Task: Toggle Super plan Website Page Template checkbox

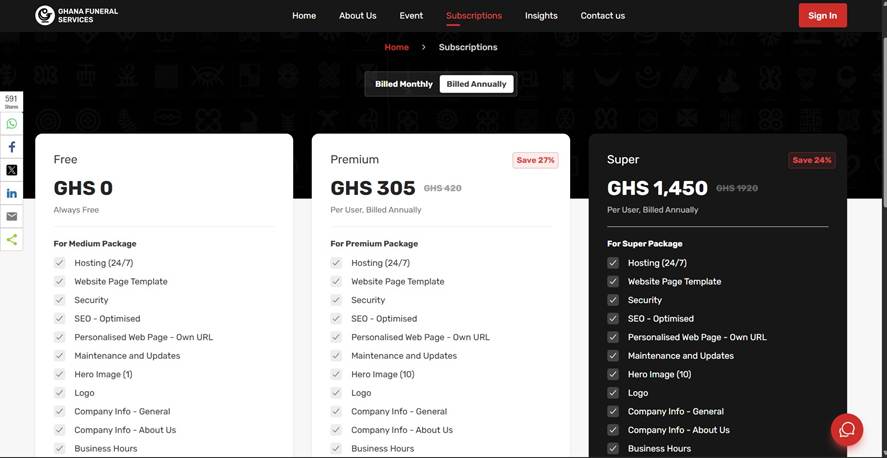Action: (x=613, y=282)
